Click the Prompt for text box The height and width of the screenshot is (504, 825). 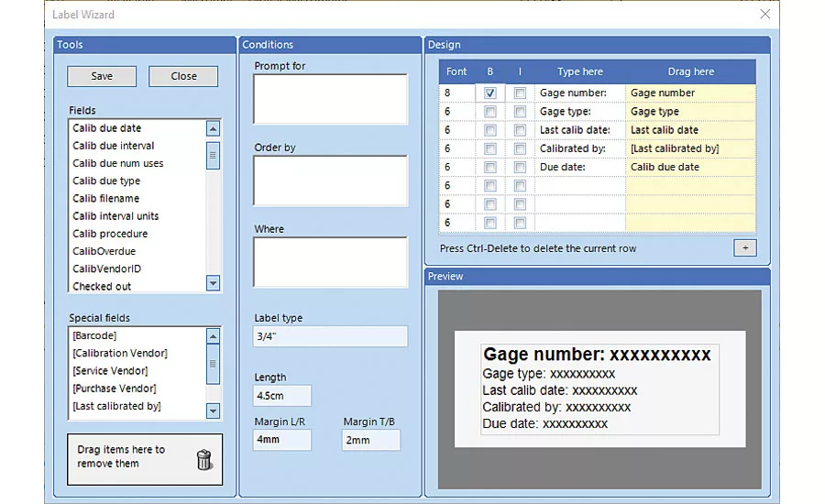click(x=330, y=99)
